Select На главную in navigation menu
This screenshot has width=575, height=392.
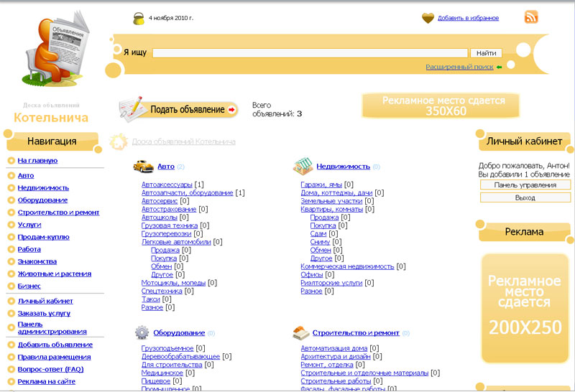pos(37,161)
